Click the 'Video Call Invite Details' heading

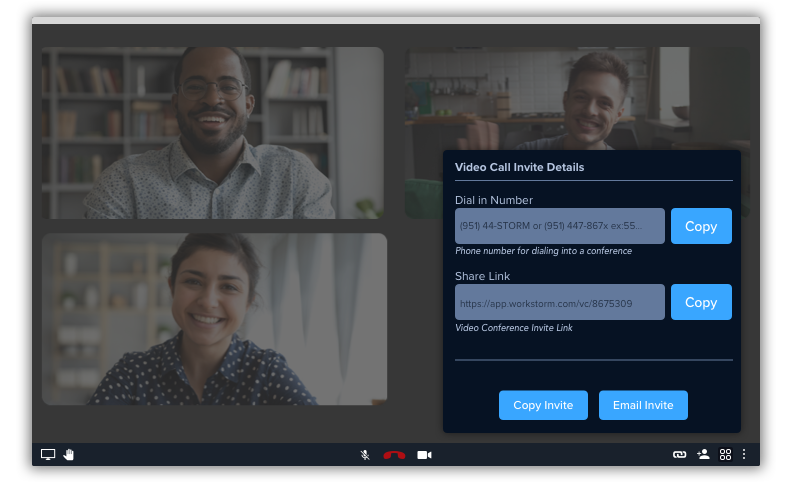520,168
